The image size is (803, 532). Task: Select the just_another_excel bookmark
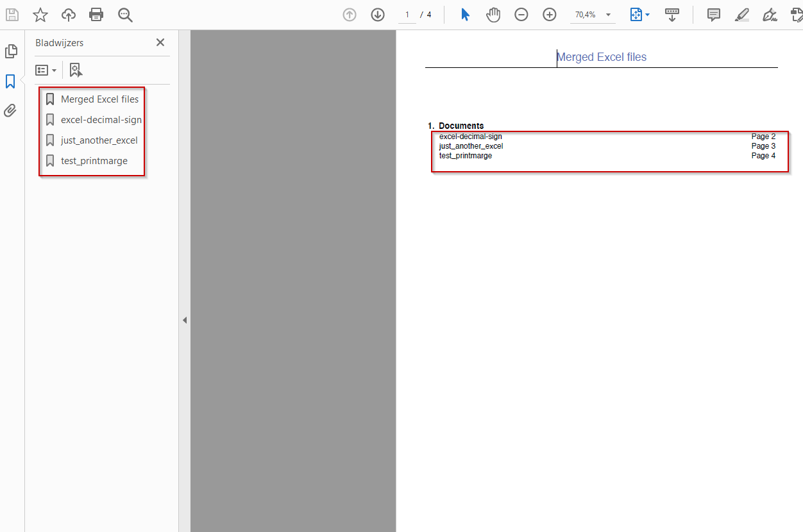(99, 140)
